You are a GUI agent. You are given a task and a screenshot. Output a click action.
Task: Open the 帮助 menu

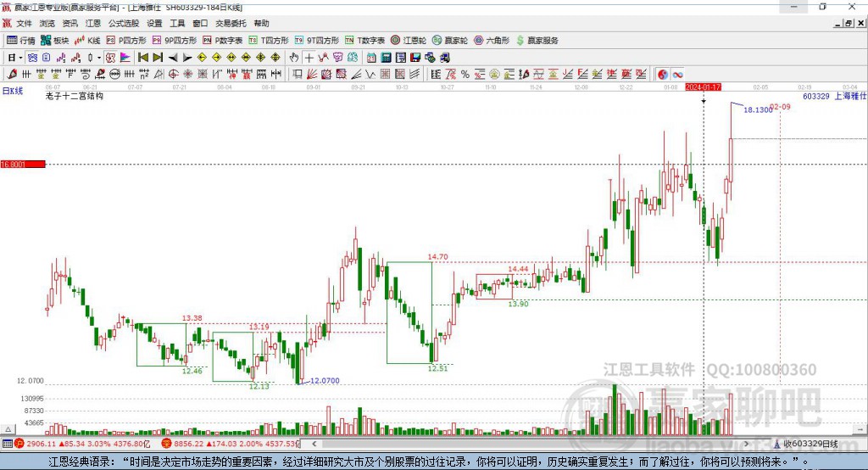(x=261, y=23)
